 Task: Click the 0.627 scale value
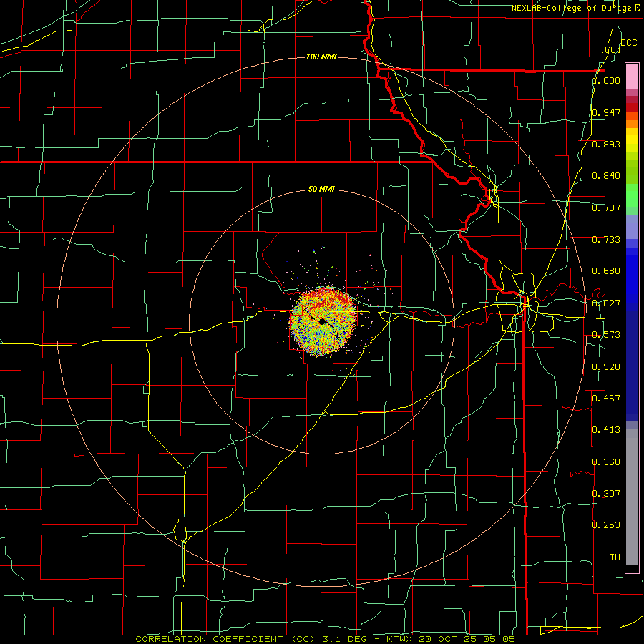[x=606, y=303]
